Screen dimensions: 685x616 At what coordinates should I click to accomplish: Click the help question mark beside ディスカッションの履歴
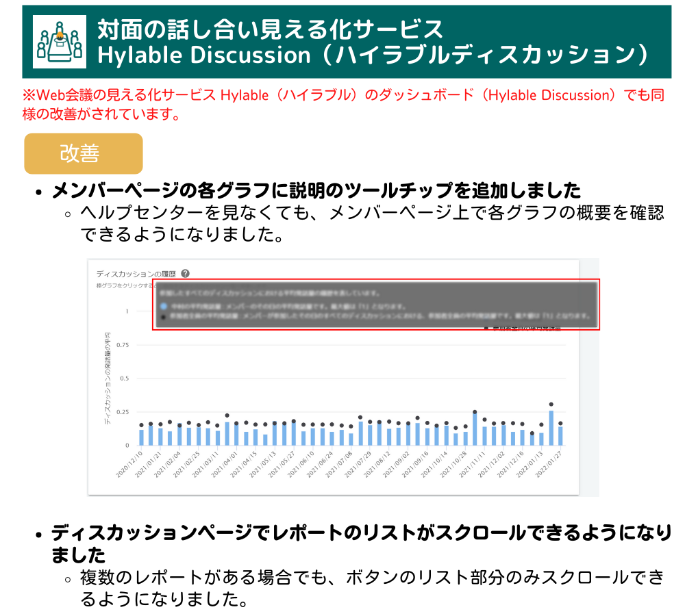click(185, 274)
